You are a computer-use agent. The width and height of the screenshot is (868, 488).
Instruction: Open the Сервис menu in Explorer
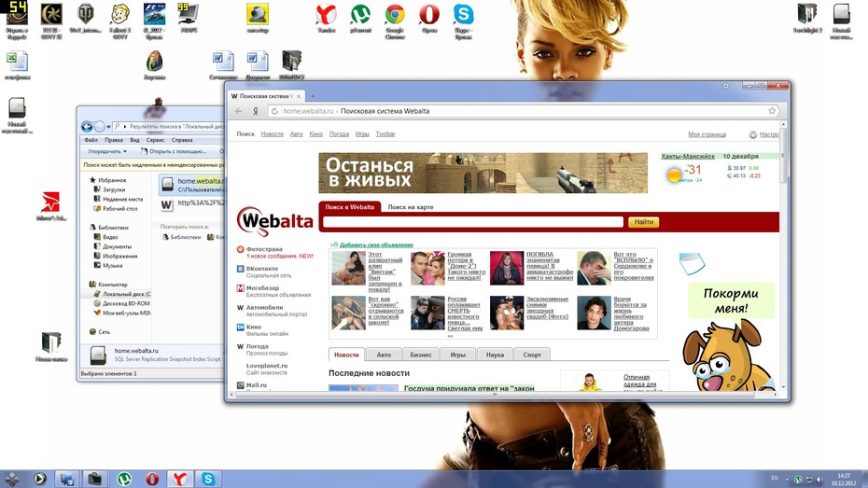point(155,140)
